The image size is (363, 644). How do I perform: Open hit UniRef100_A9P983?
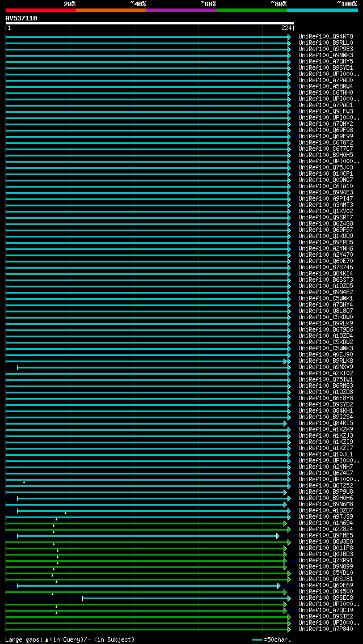326,49
